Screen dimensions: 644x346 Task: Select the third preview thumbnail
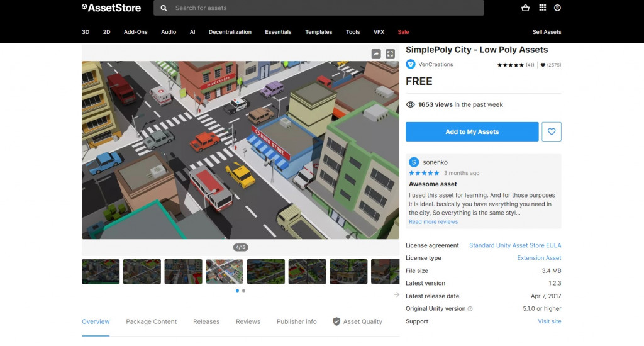click(183, 271)
